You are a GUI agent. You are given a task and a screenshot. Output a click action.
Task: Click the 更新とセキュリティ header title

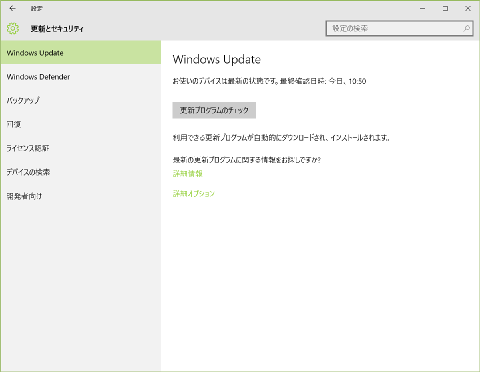(57, 29)
